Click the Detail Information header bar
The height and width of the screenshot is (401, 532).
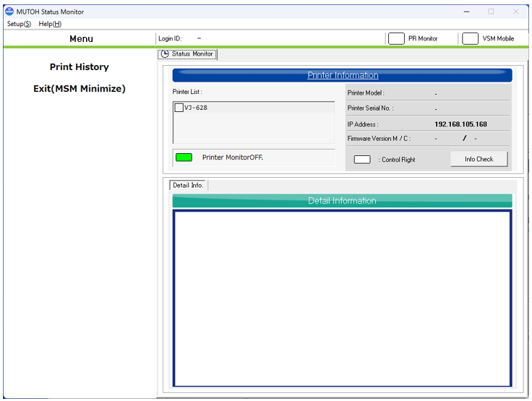point(342,201)
